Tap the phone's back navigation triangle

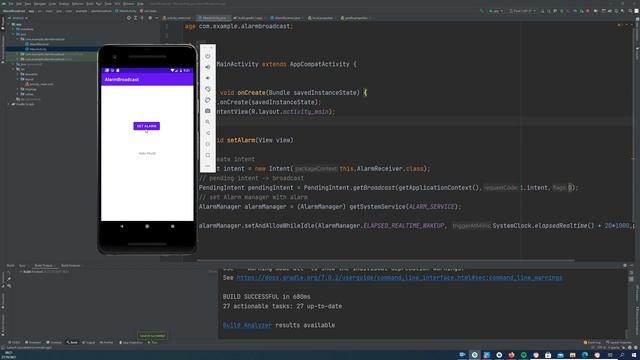(122, 226)
